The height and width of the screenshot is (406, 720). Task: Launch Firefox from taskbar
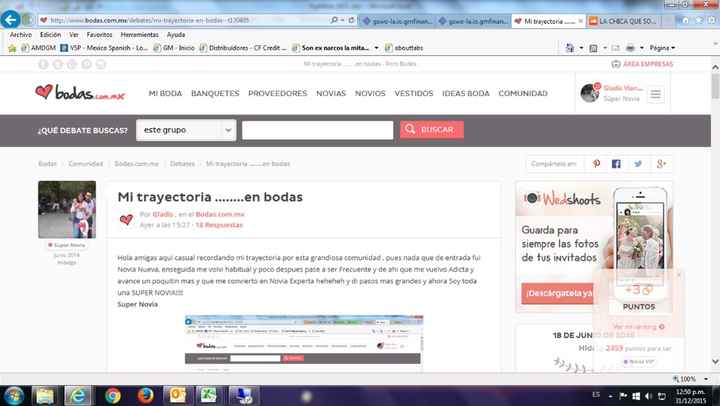point(146,396)
